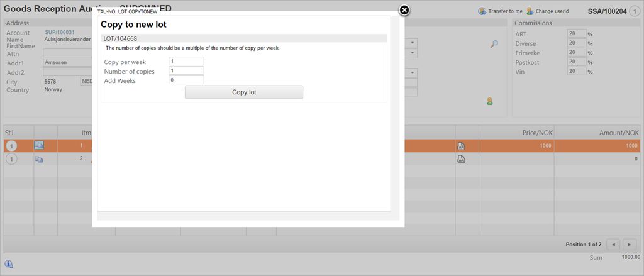Click the magnifying glass search icon

(x=494, y=44)
